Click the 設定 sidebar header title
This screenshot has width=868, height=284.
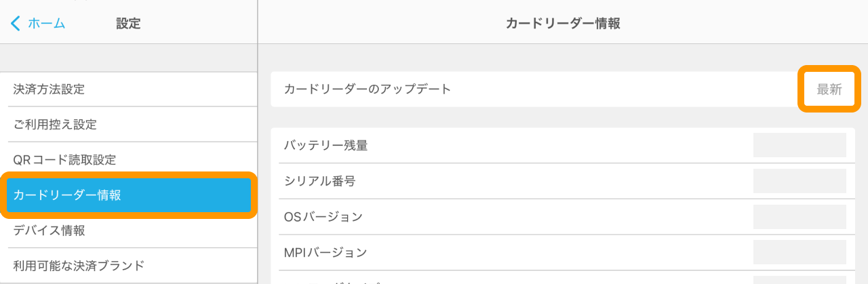click(128, 24)
